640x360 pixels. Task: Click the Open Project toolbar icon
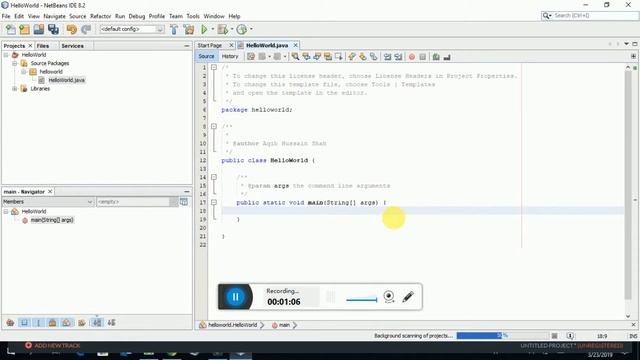[x=39, y=29]
